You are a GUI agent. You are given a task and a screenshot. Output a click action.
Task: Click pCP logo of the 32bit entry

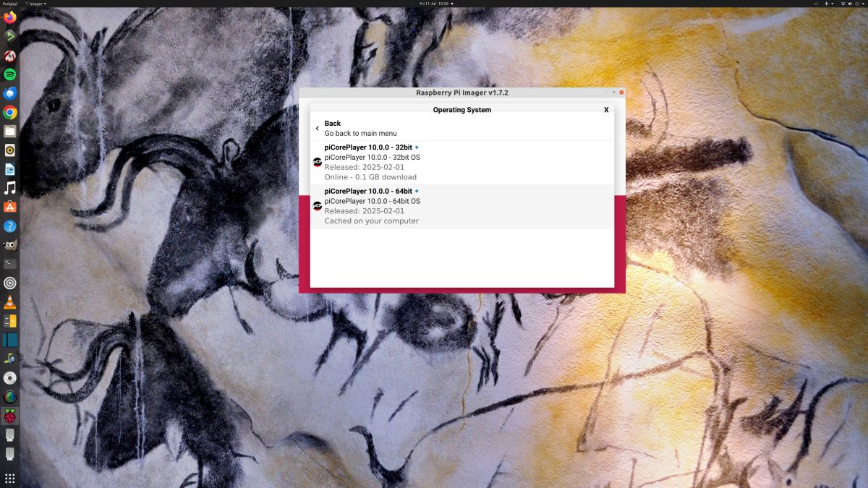tap(317, 162)
